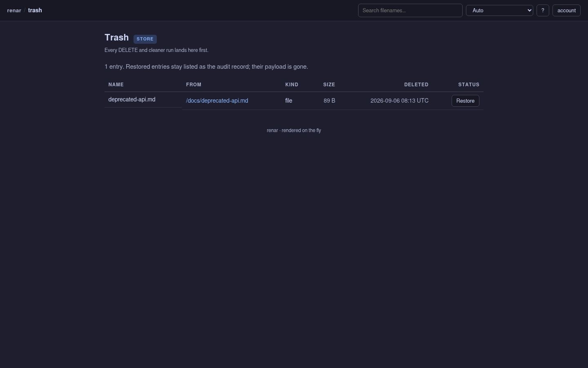Select the 2026-09-06 08:13 UTC timestamp
The image size is (588, 368).
(x=399, y=101)
